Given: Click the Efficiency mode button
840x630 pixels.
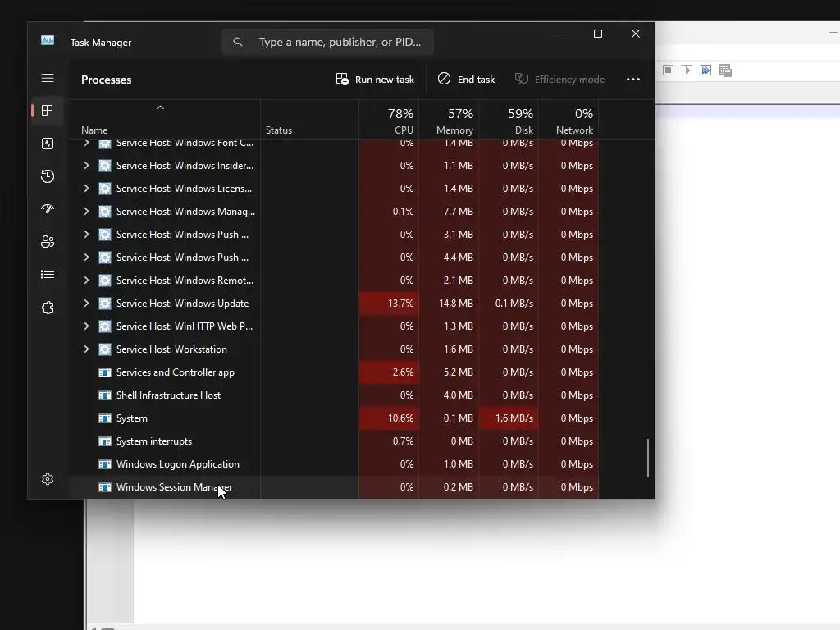Looking at the screenshot, I should click(x=559, y=80).
